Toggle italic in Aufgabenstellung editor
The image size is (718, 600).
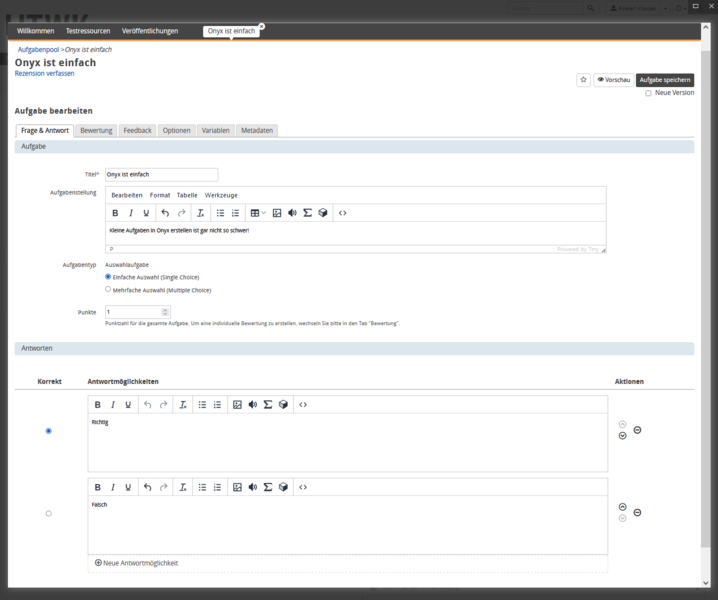[x=131, y=213]
